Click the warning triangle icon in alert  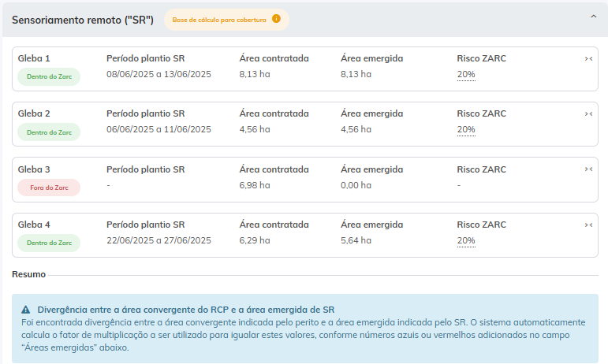pyautogui.click(x=26, y=310)
